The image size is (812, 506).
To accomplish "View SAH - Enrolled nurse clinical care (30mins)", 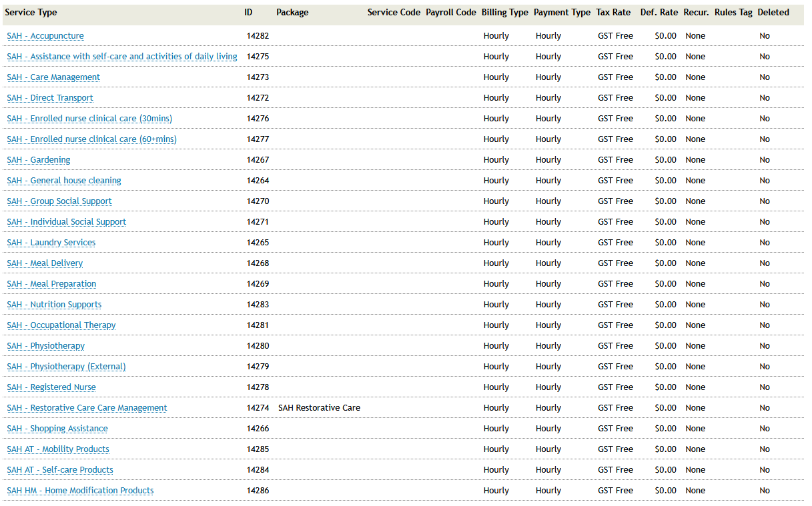I will (89, 118).
